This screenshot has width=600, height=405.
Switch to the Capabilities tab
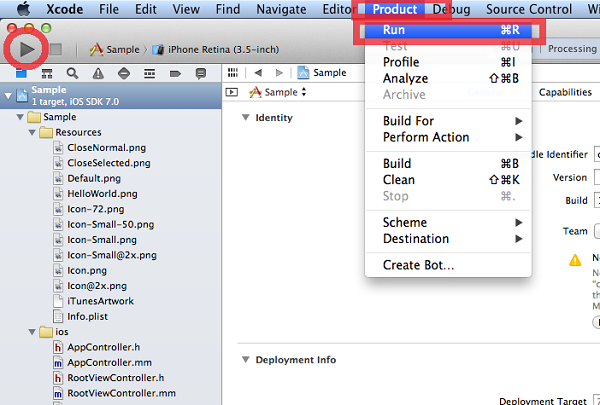point(565,92)
